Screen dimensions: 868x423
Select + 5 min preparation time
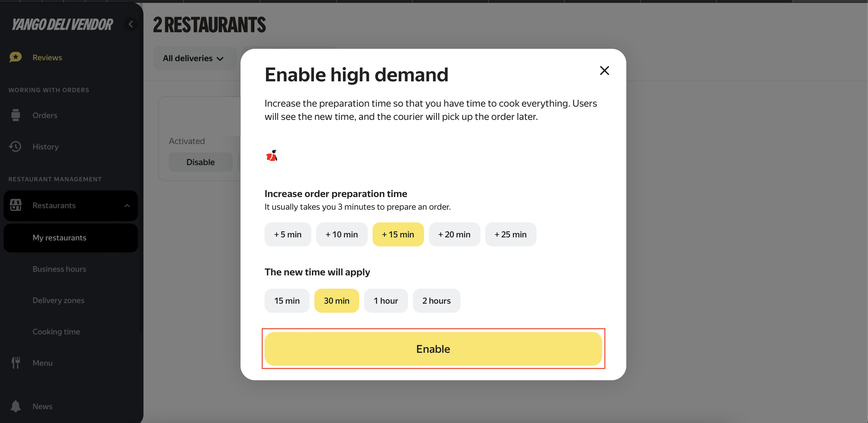tap(288, 234)
